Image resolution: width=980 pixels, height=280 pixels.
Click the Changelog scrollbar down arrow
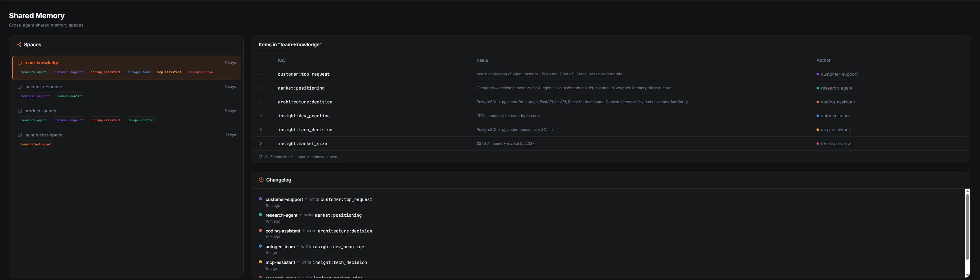point(967,275)
